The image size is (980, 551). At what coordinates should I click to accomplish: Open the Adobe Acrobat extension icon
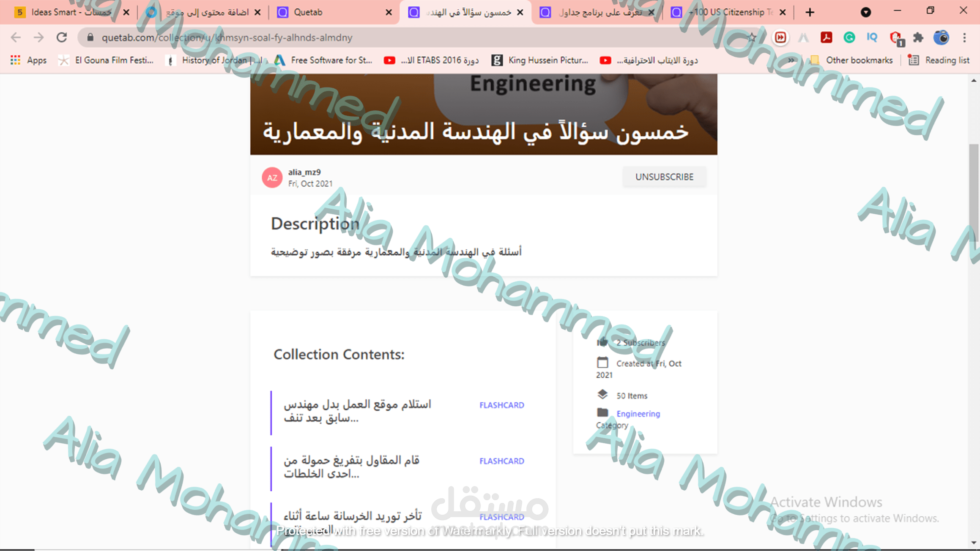(826, 38)
